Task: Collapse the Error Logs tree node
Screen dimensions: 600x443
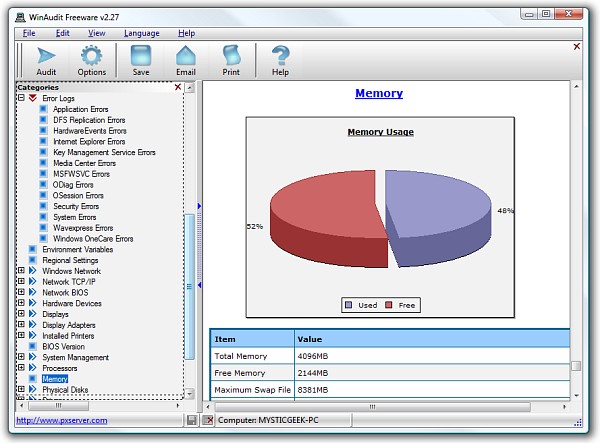Action: [x=21, y=98]
